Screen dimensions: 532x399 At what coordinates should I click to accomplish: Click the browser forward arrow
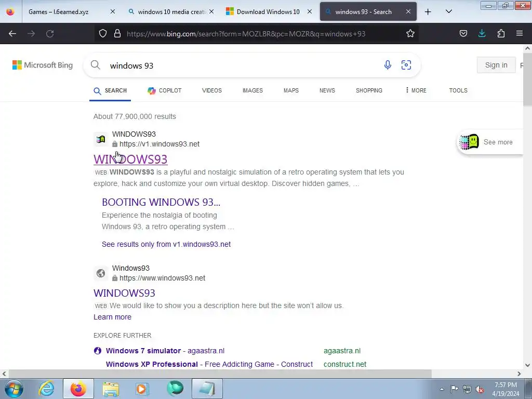tap(31, 34)
